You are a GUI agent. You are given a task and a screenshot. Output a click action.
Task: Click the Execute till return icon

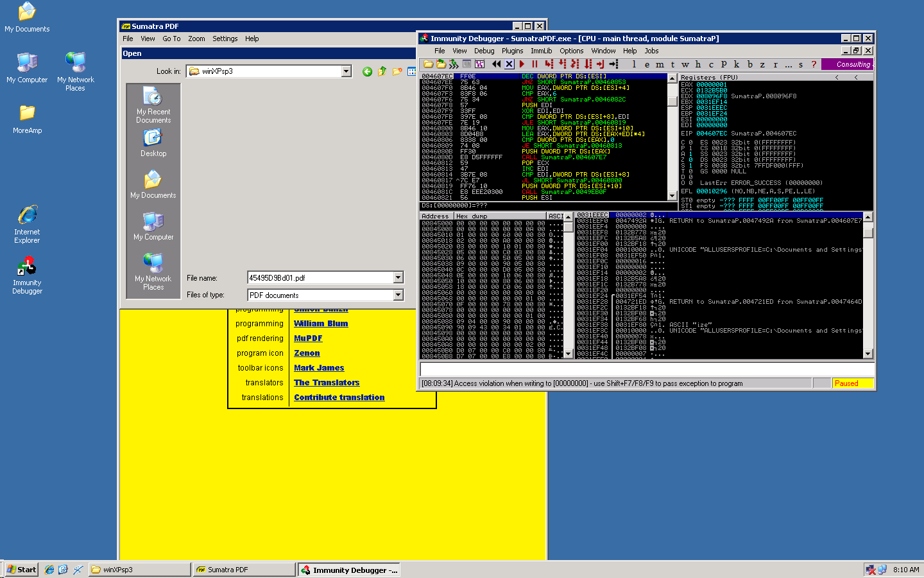pos(600,64)
